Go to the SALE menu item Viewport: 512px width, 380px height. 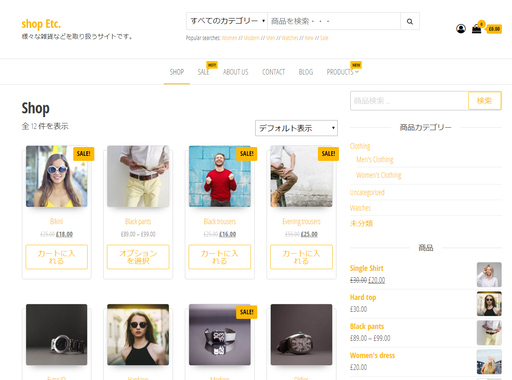tap(203, 72)
